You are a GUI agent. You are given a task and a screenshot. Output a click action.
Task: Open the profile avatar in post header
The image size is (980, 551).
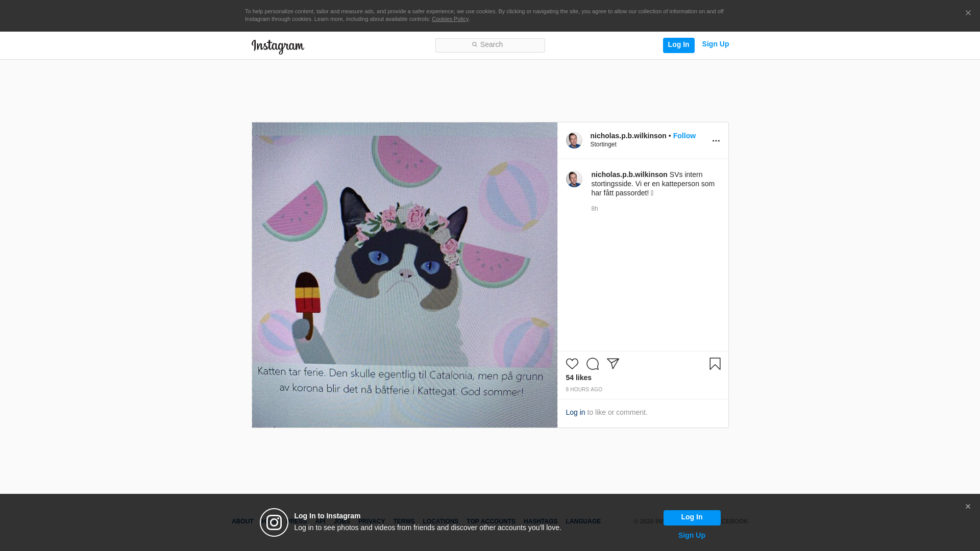[574, 140]
